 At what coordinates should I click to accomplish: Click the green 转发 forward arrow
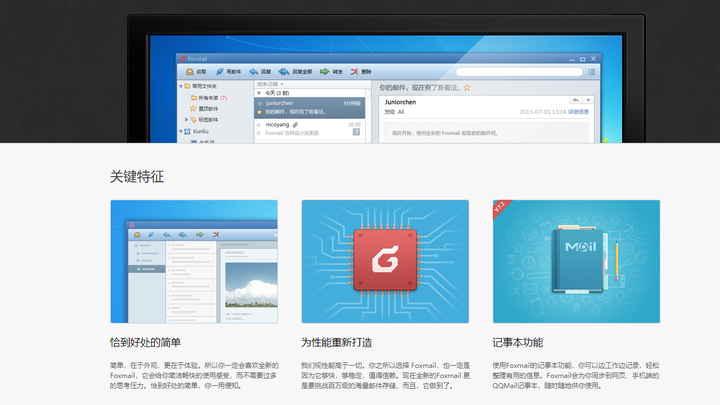click(x=325, y=72)
